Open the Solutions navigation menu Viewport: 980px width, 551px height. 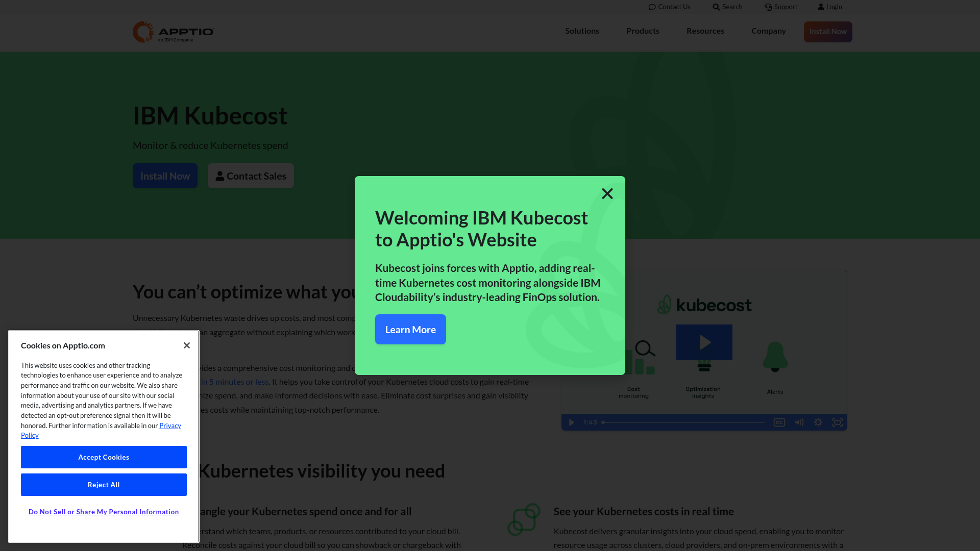(582, 31)
